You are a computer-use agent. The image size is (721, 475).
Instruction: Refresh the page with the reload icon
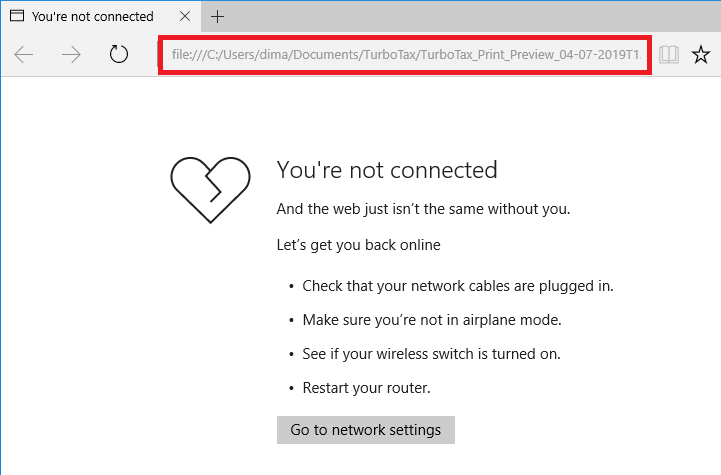point(119,54)
